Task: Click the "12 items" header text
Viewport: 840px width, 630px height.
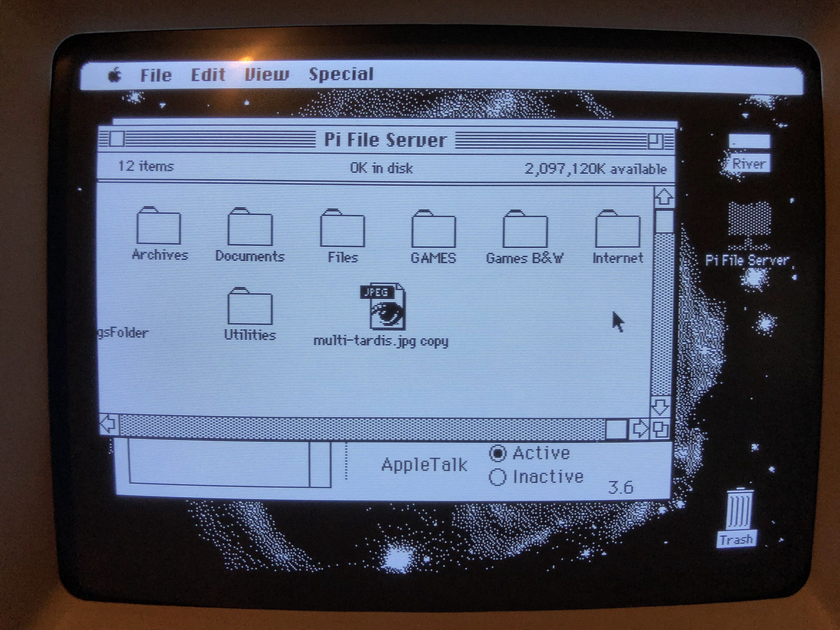Action: point(146,166)
